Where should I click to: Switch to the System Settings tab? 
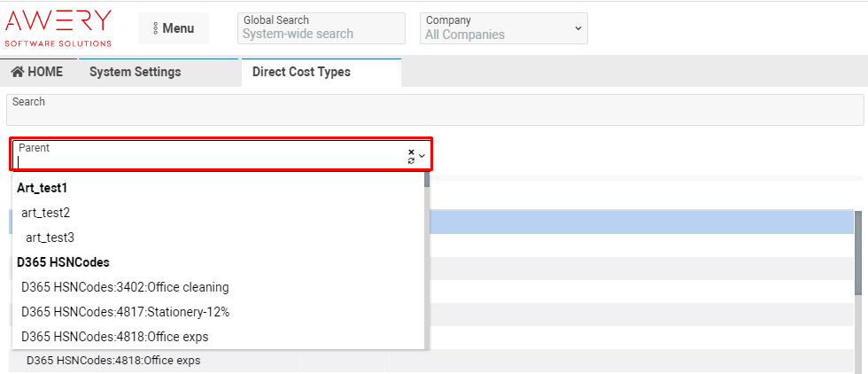click(x=135, y=72)
